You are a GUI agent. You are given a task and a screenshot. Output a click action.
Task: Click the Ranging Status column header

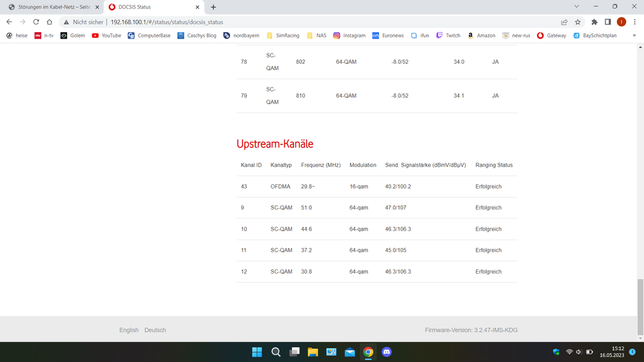pos(494,165)
